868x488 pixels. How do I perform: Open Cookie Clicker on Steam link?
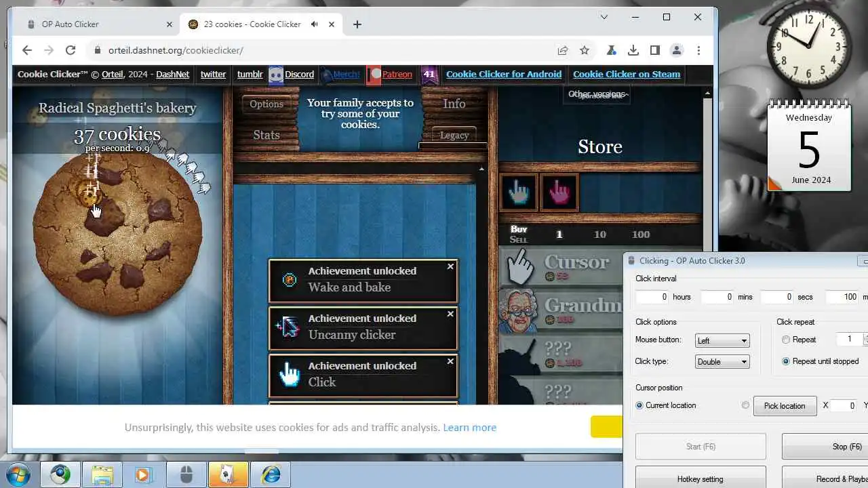(x=627, y=75)
